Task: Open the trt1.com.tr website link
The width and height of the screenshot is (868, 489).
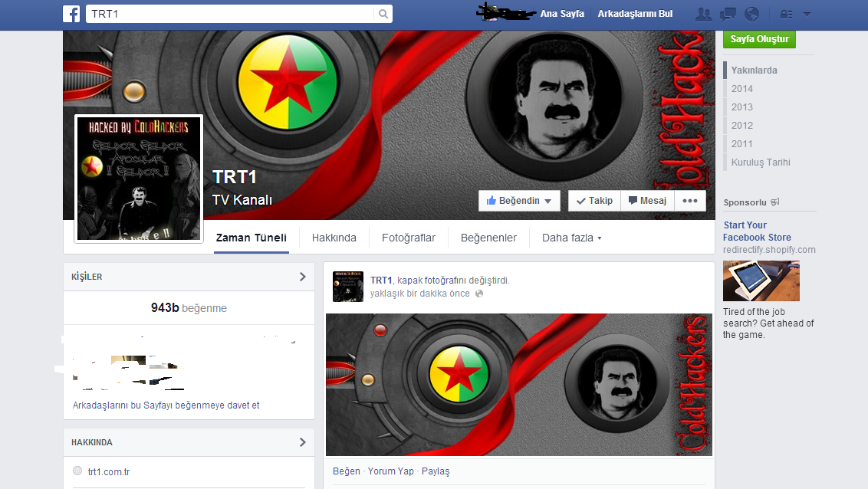Action: [x=109, y=472]
